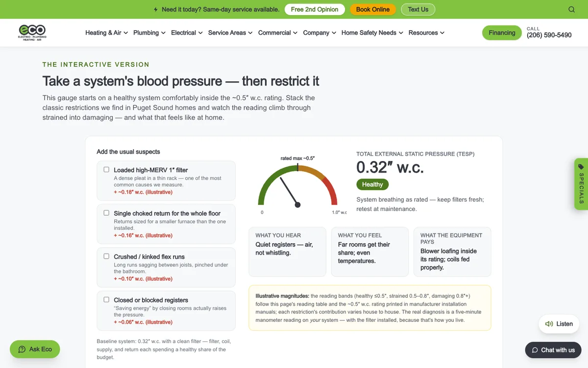
Task: Open the Commercial menu label
Action: coord(274,33)
